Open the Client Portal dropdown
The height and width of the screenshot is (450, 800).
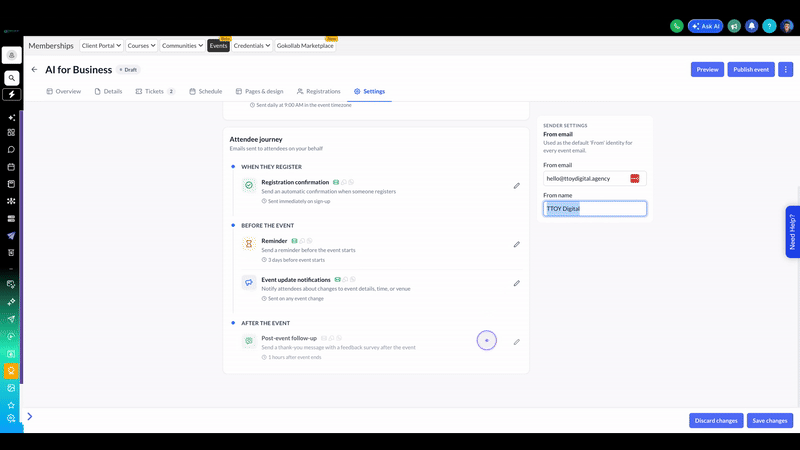(x=101, y=45)
